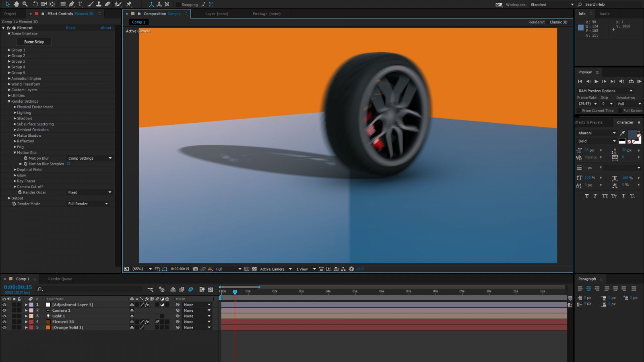Pick the Puppet Pin tool
644x362 pixels.
pos(129,4)
